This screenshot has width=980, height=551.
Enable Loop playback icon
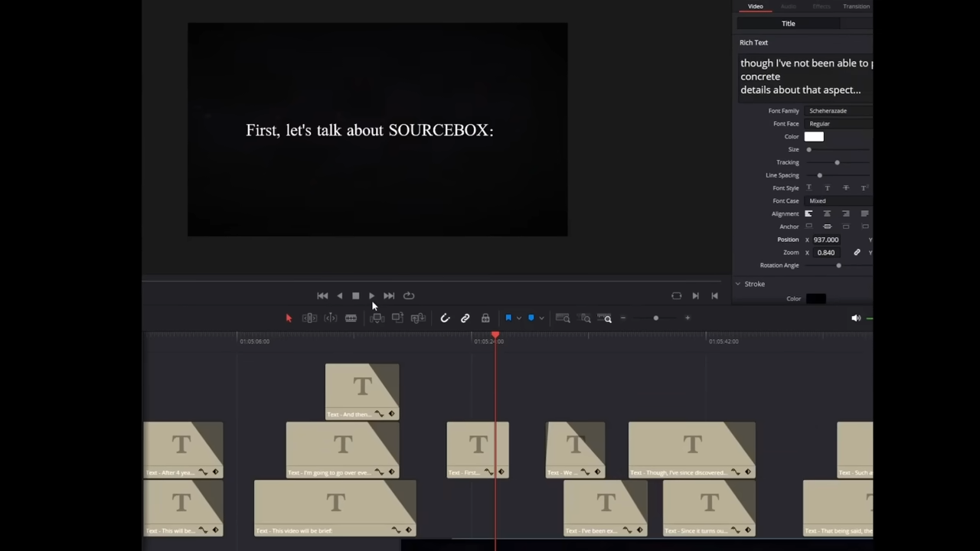click(x=409, y=295)
